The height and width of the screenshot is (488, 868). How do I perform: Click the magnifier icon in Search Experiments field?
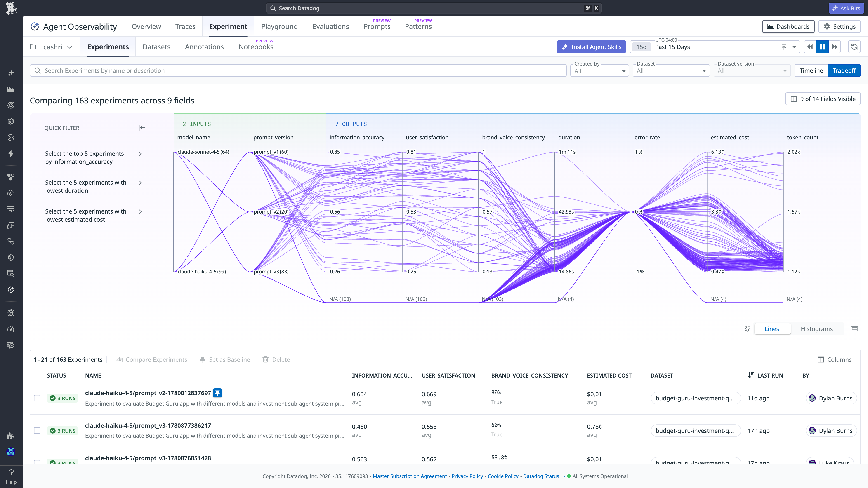click(x=38, y=70)
